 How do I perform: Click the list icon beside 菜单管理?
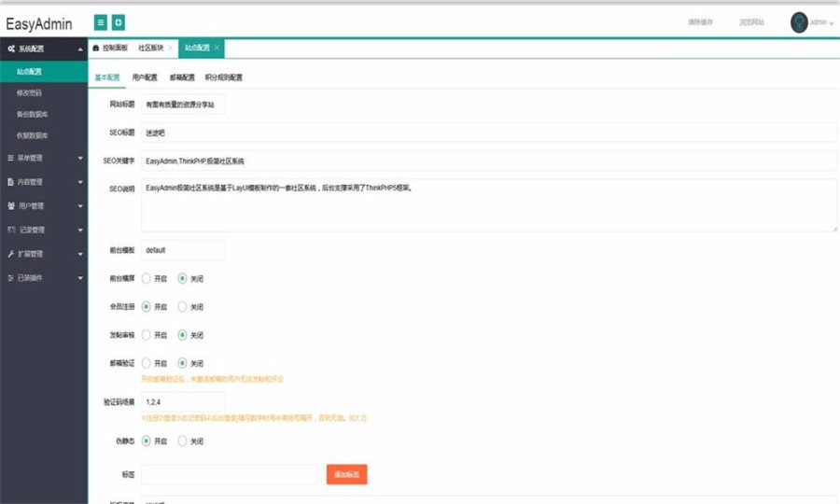[10, 158]
